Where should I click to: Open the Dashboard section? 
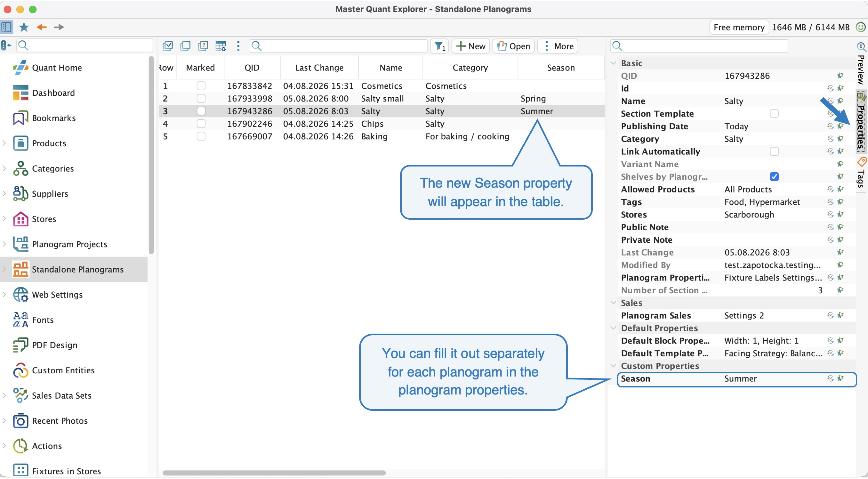[53, 93]
